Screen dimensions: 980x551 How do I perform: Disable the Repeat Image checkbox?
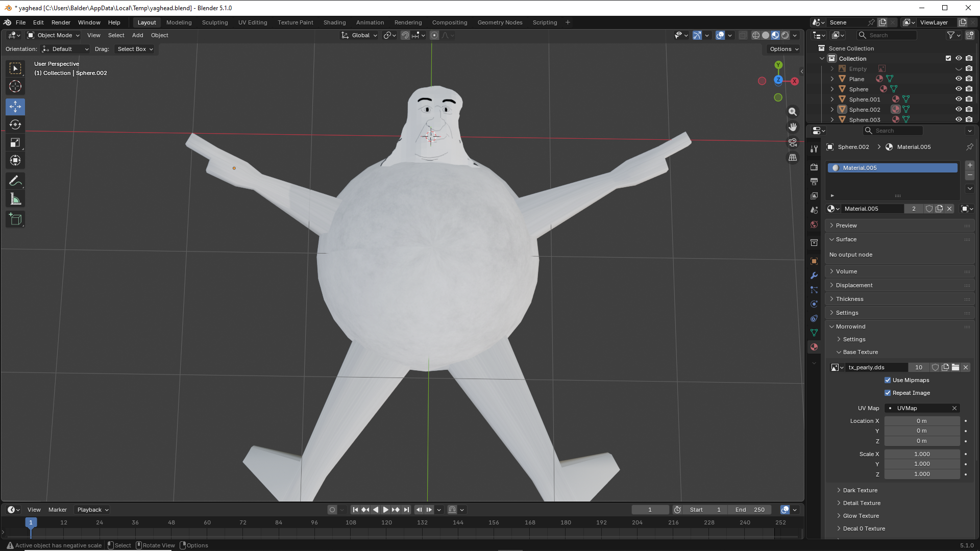(x=888, y=393)
